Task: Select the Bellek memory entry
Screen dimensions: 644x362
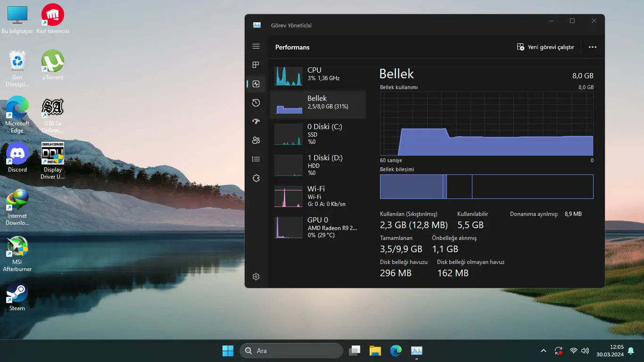Action: pos(318,104)
